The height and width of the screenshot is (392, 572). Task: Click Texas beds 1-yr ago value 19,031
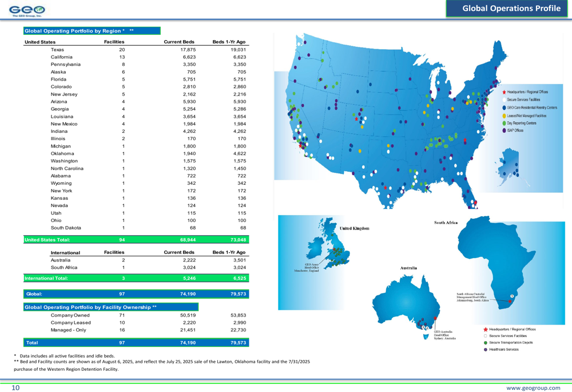[238, 50]
